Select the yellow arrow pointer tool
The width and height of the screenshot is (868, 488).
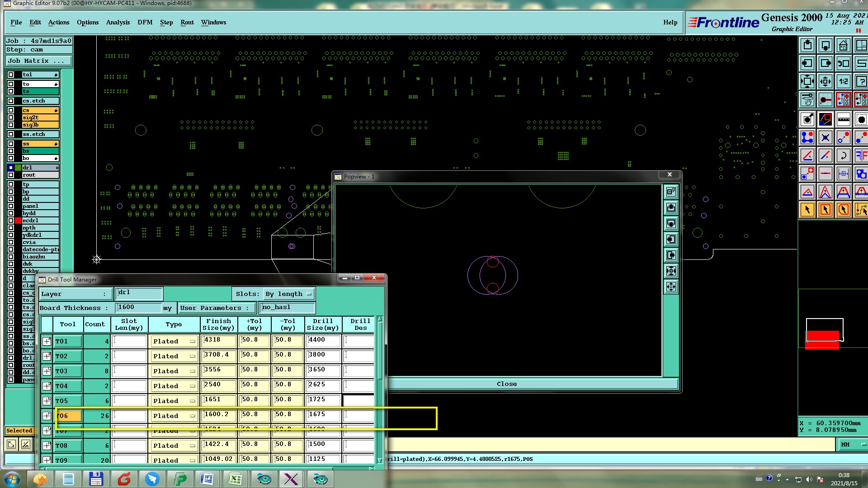[x=807, y=210]
